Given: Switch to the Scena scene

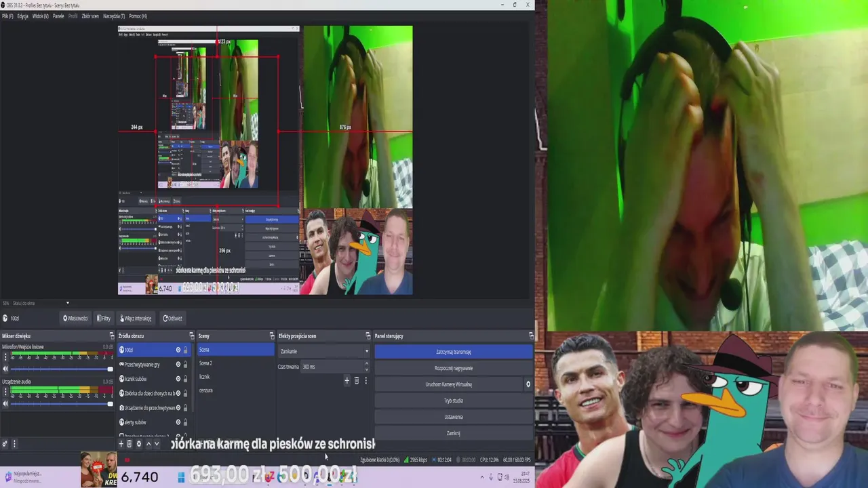Looking at the screenshot, I should click(236, 350).
